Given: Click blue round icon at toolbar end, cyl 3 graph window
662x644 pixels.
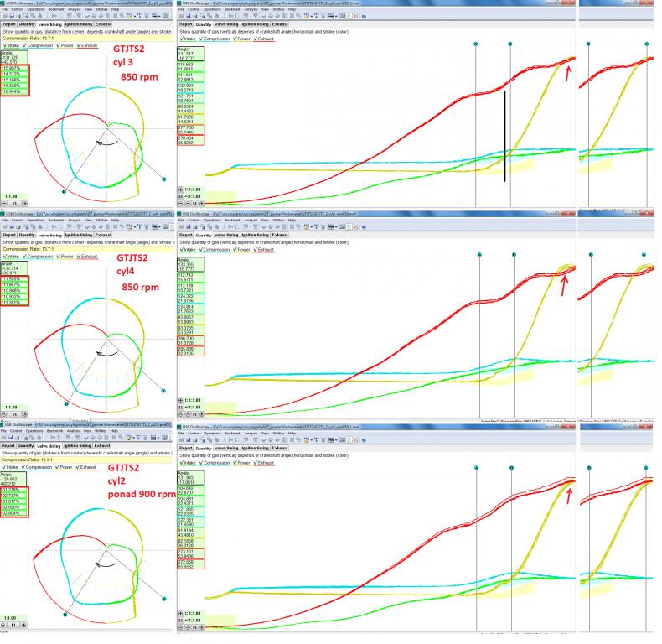Looking at the screenshot, I should coord(364,16).
